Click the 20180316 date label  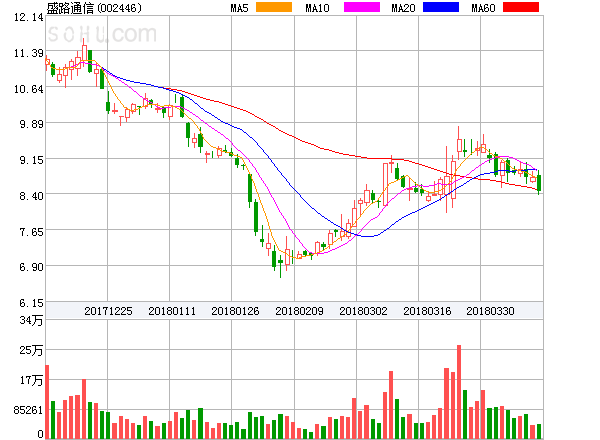(x=427, y=311)
